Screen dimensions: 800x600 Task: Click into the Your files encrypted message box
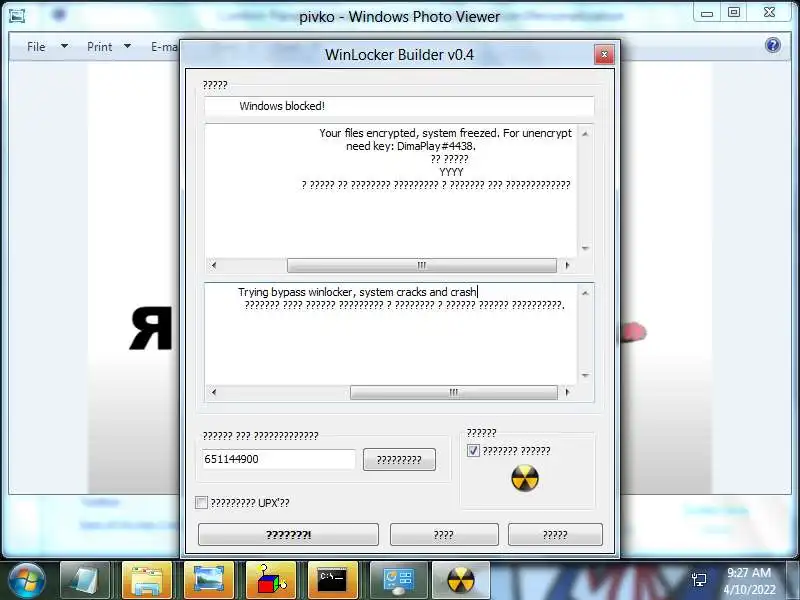[391, 191]
